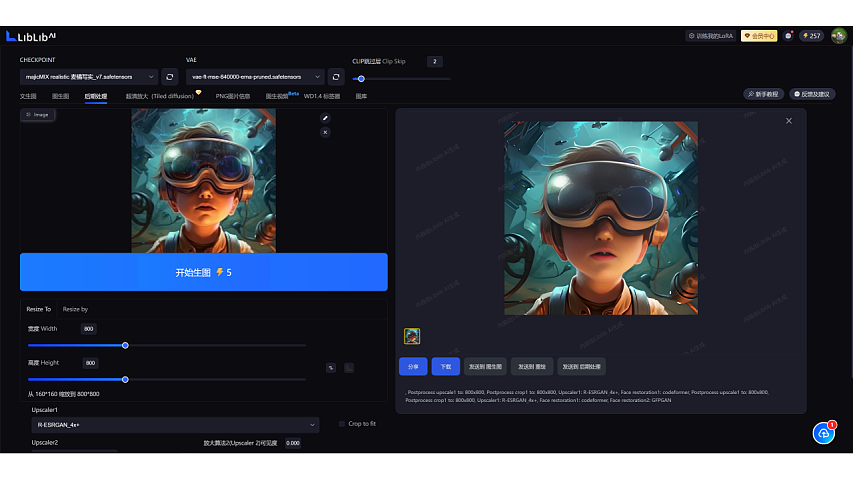
Task: Switch to the 文生图 tab
Action: (28, 96)
